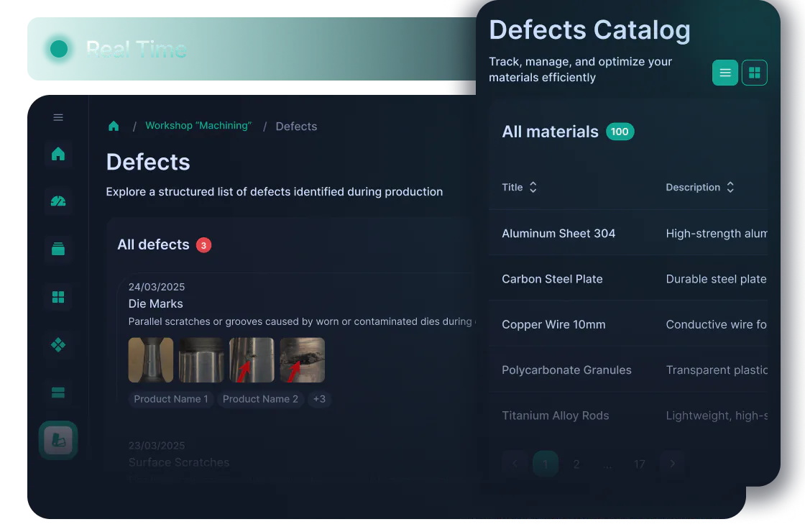Select the Titanium Alloy Rods row

pyautogui.click(x=628, y=416)
